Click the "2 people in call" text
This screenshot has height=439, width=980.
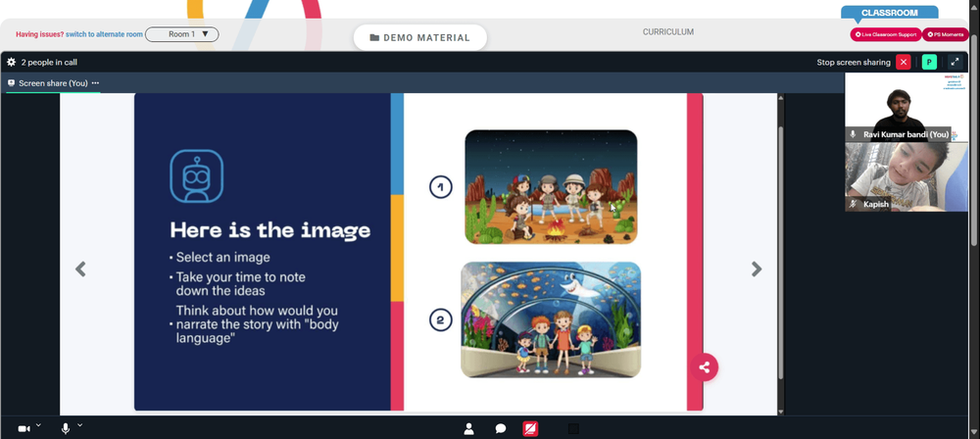click(49, 62)
